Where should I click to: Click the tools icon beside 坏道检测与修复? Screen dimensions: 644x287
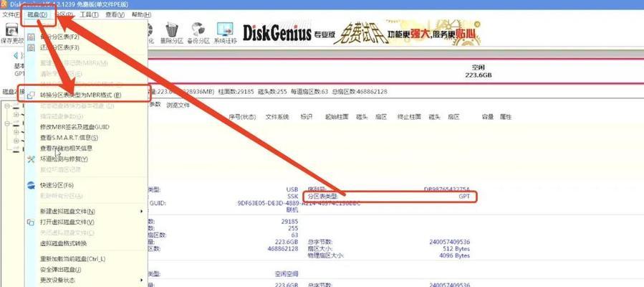pos(31,159)
